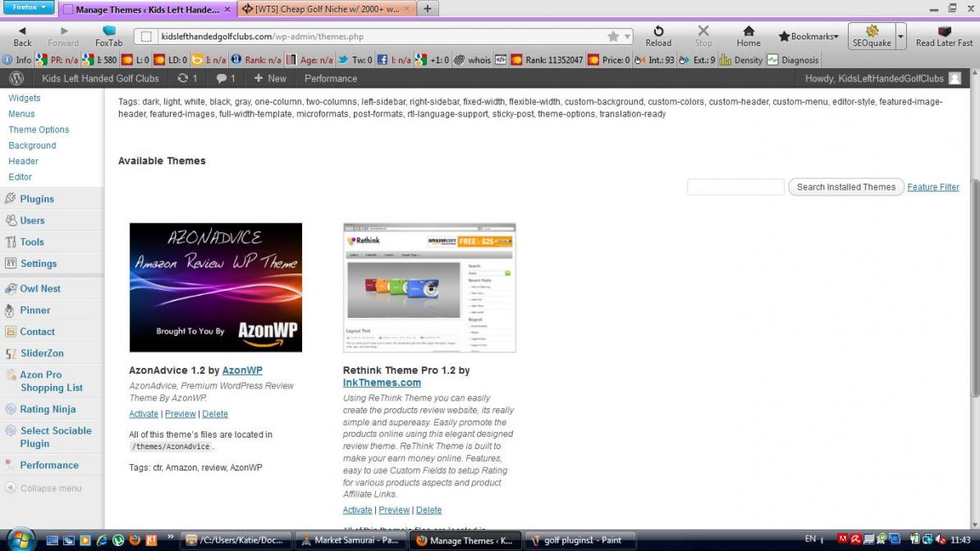This screenshot has height=551, width=980.
Task: Open the Settings menu
Action: [38, 264]
